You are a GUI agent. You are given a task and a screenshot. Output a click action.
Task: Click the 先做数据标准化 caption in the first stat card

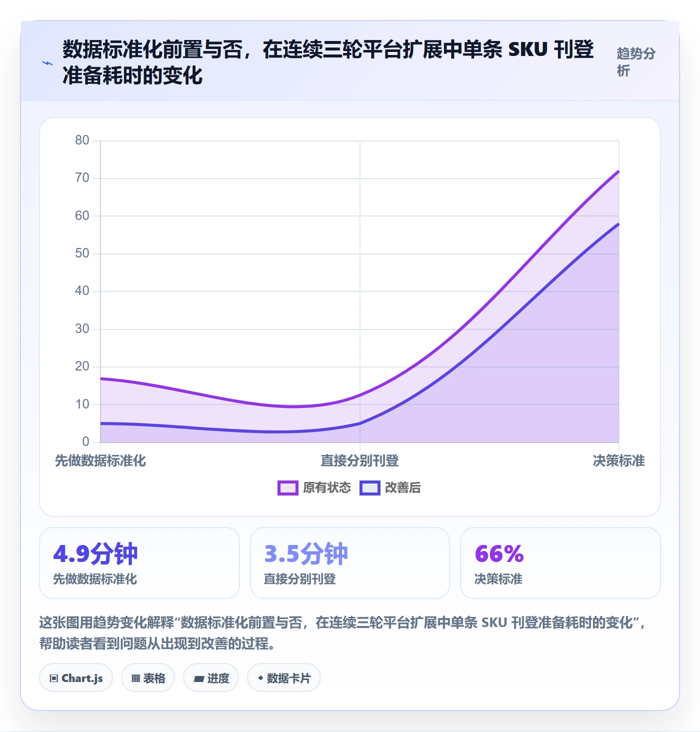tap(95, 579)
